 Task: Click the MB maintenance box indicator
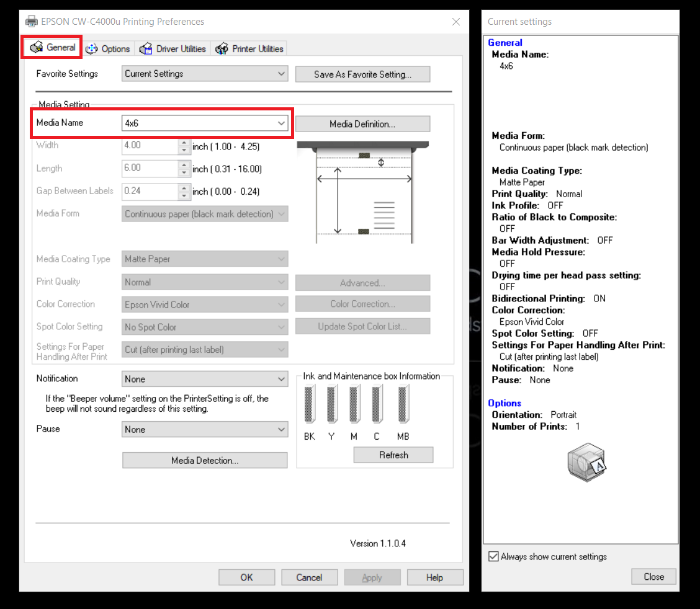click(x=403, y=405)
